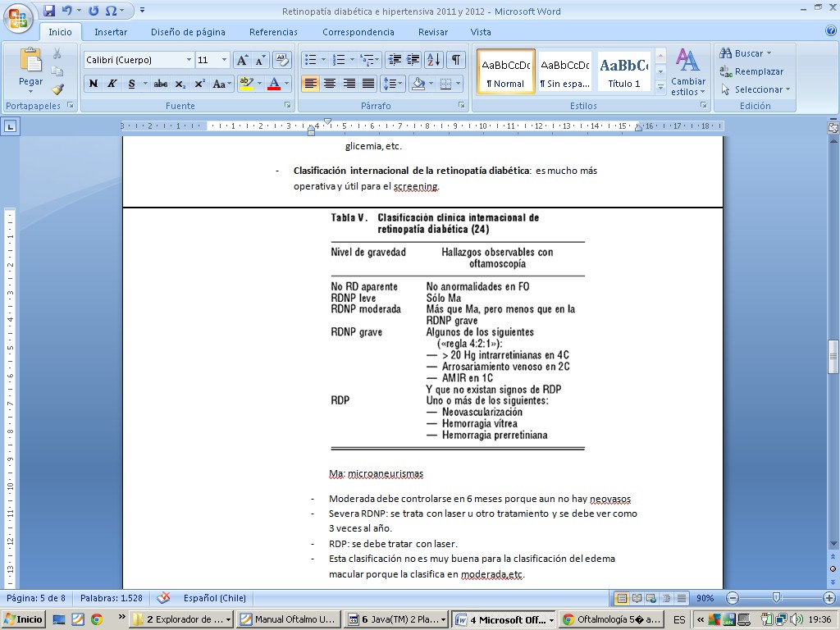840x630 pixels.
Task: Open the Office button logo
Action: (18, 16)
